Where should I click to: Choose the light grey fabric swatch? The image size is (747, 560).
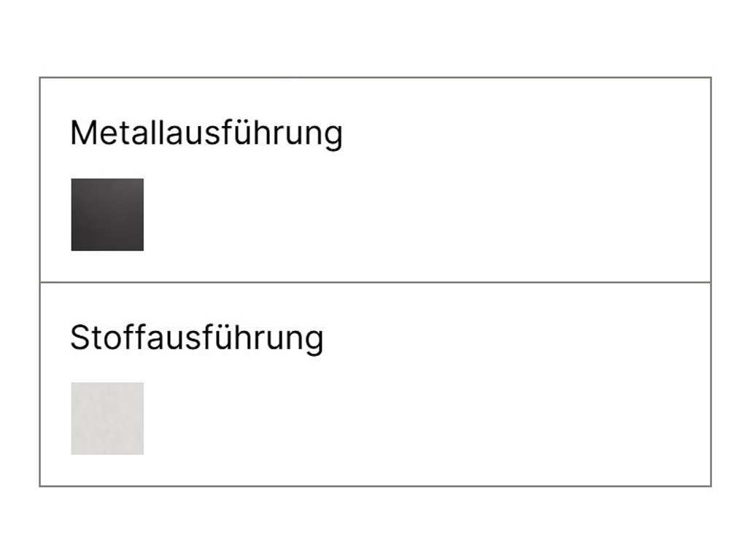107,419
